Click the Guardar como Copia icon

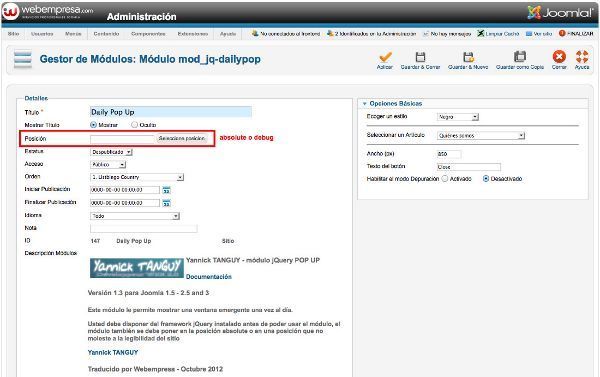pyautogui.click(x=520, y=57)
